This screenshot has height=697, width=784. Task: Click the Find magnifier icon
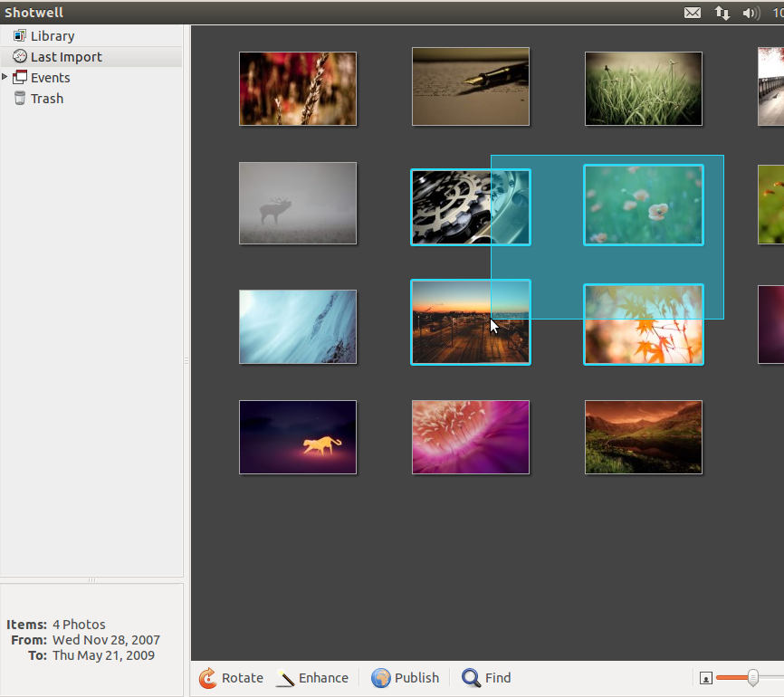471,677
